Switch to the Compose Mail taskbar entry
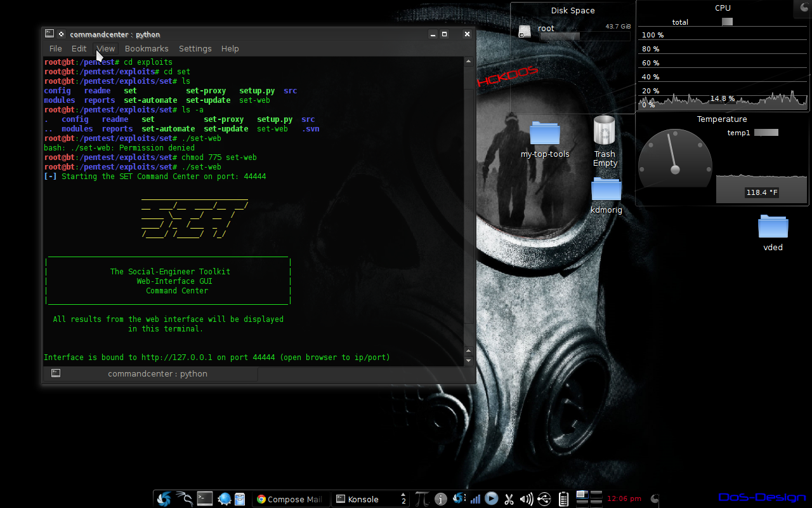812x508 pixels. pos(290,499)
